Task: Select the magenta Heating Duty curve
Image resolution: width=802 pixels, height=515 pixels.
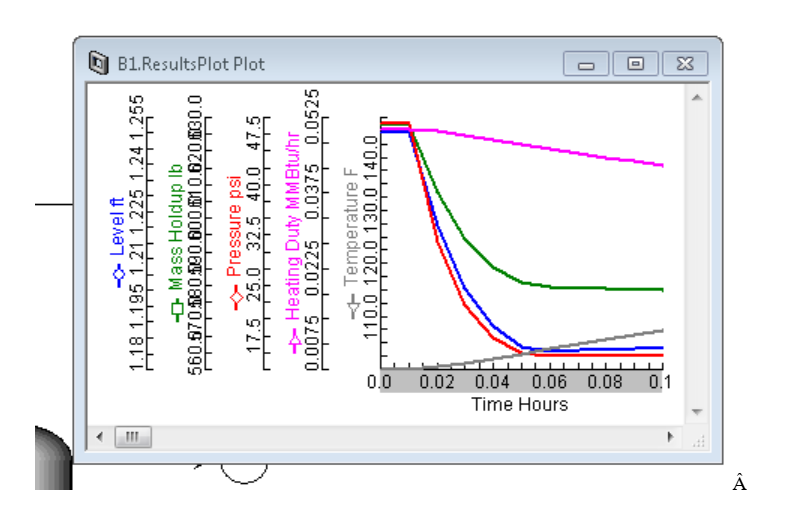Action: tap(560, 147)
